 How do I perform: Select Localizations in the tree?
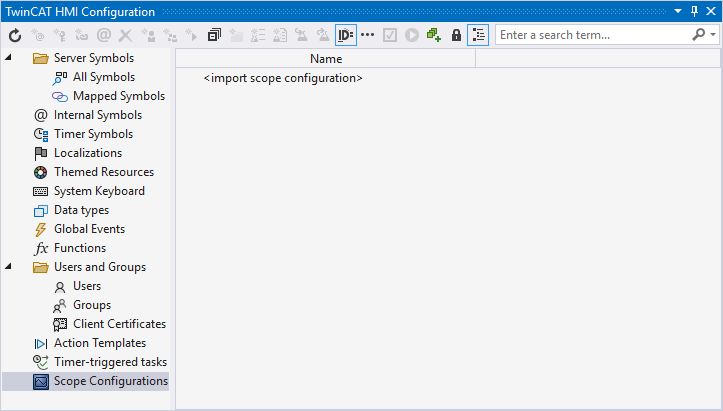[88, 153]
